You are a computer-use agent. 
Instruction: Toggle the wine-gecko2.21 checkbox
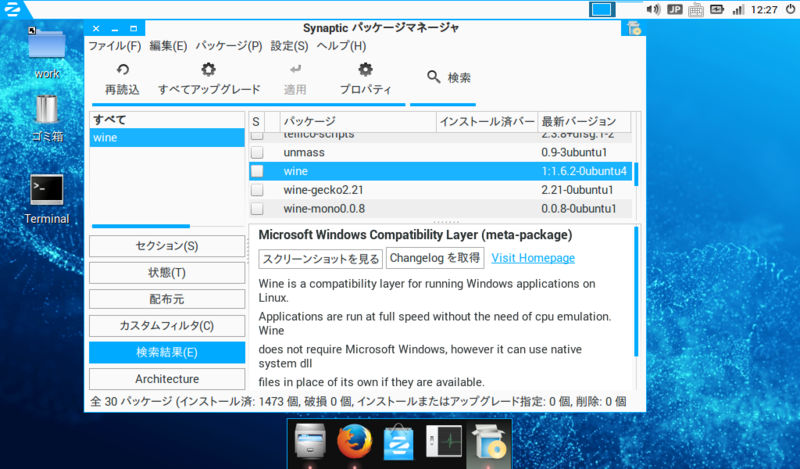click(x=257, y=190)
